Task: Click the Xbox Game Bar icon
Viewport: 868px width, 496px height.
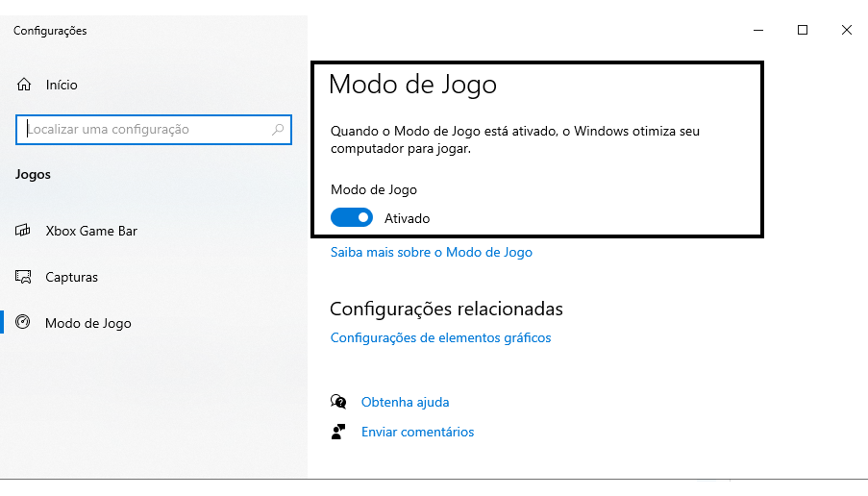Action: click(25, 231)
